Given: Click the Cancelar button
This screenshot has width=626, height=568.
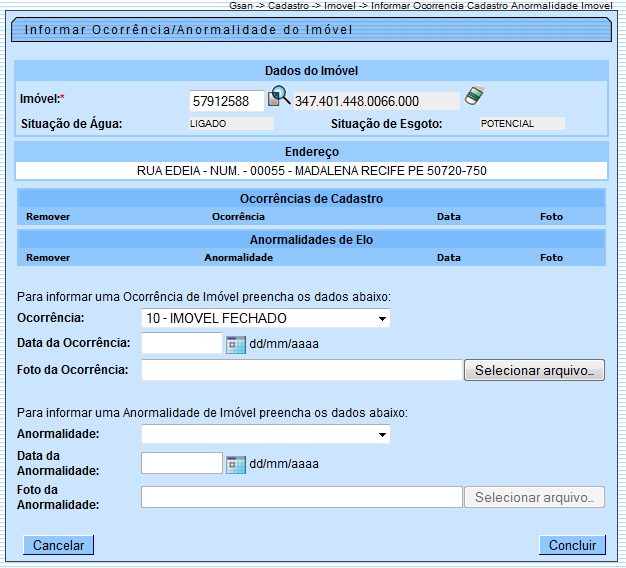Looking at the screenshot, I should pos(58,545).
